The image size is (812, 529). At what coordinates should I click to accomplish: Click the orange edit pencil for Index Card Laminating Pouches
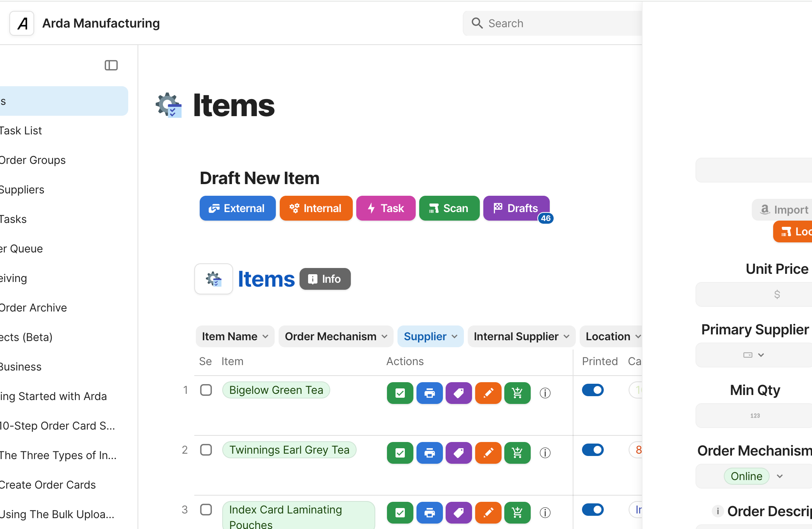(488, 513)
